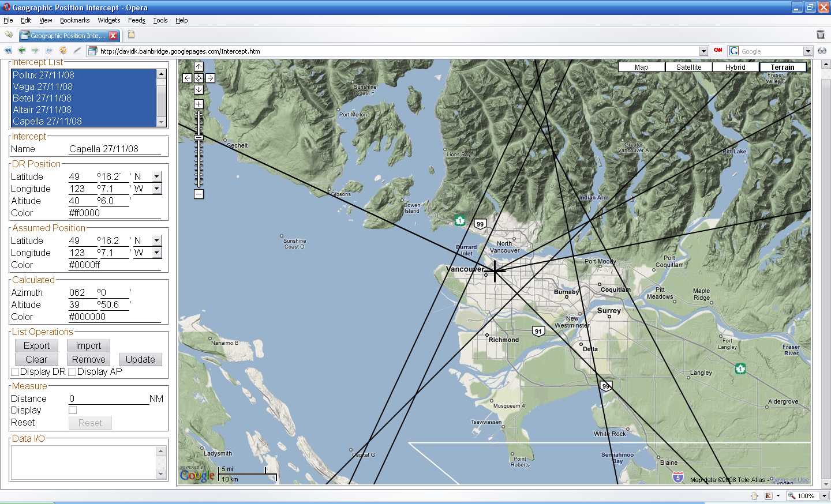831x504 pixels.
Task: Click the map zoom out minus button
Action: pyautogui.click(x=199, y=194)
